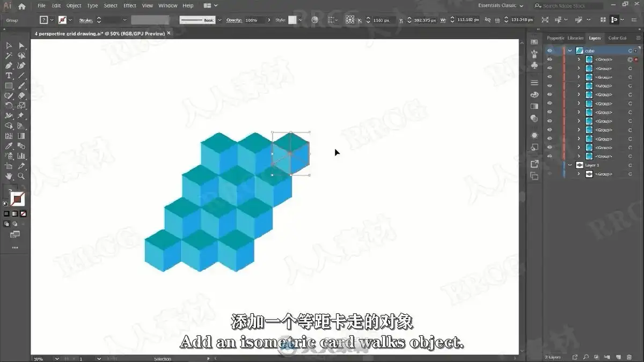Select the Gradient tool in toolbar

[x=21, y=136]
